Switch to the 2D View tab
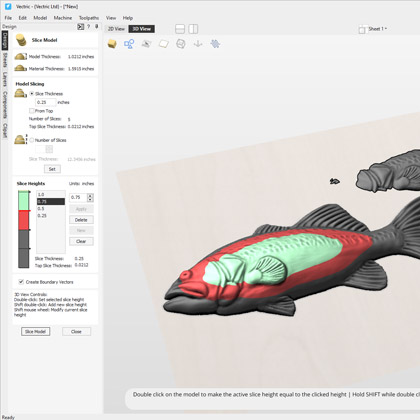 [116, 29]
